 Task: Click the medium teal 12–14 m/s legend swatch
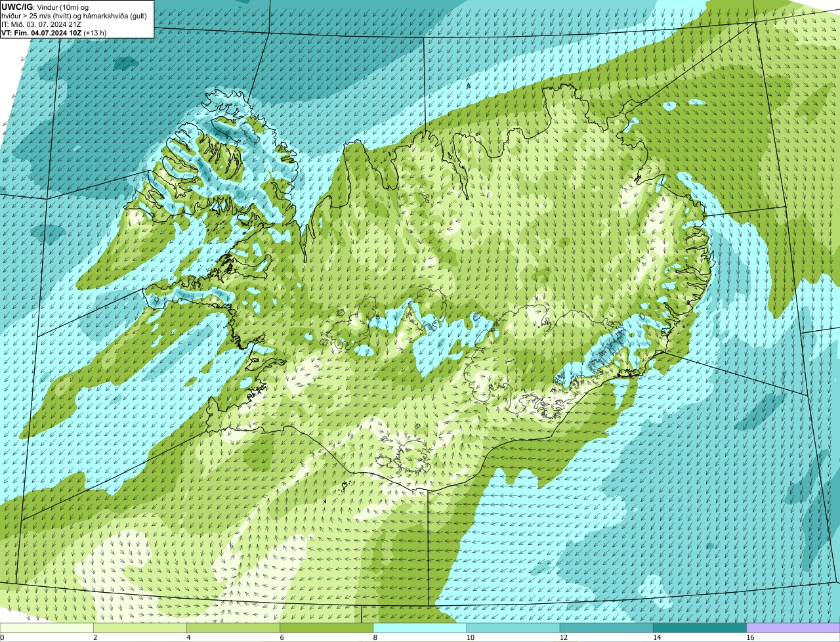pos(606,628)
